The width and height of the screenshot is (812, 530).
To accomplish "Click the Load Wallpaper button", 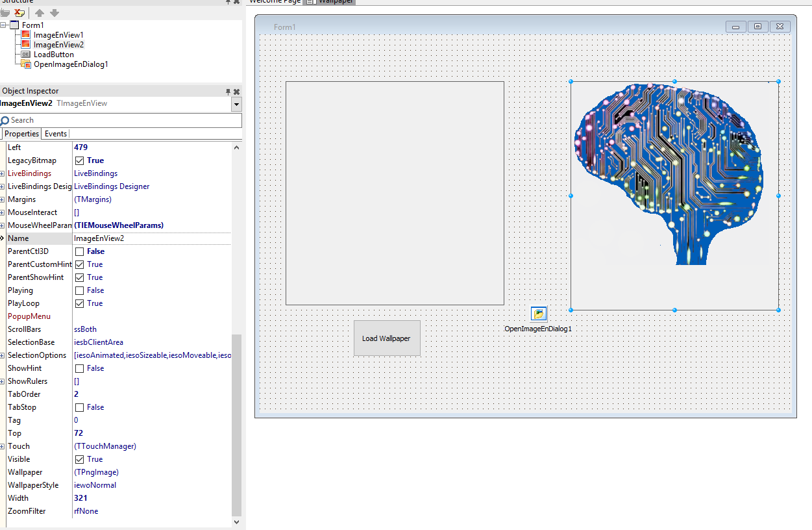I will 387,338.
